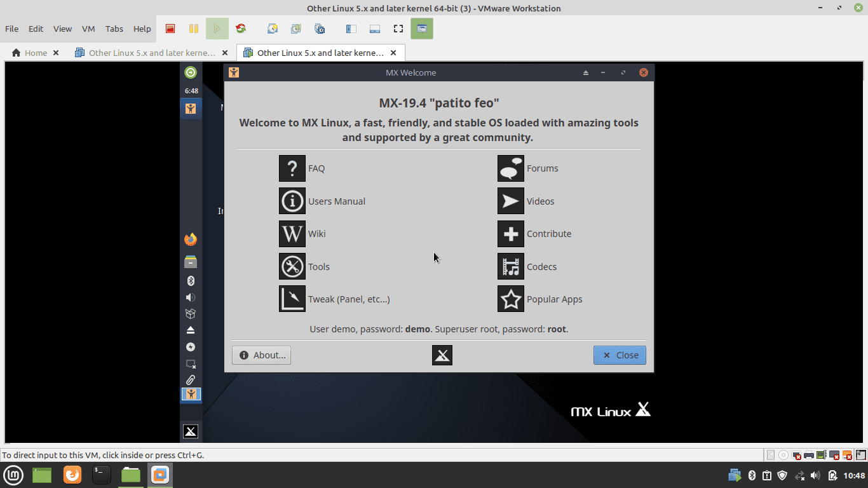Open the Videos arrow icon

point(511,201)
